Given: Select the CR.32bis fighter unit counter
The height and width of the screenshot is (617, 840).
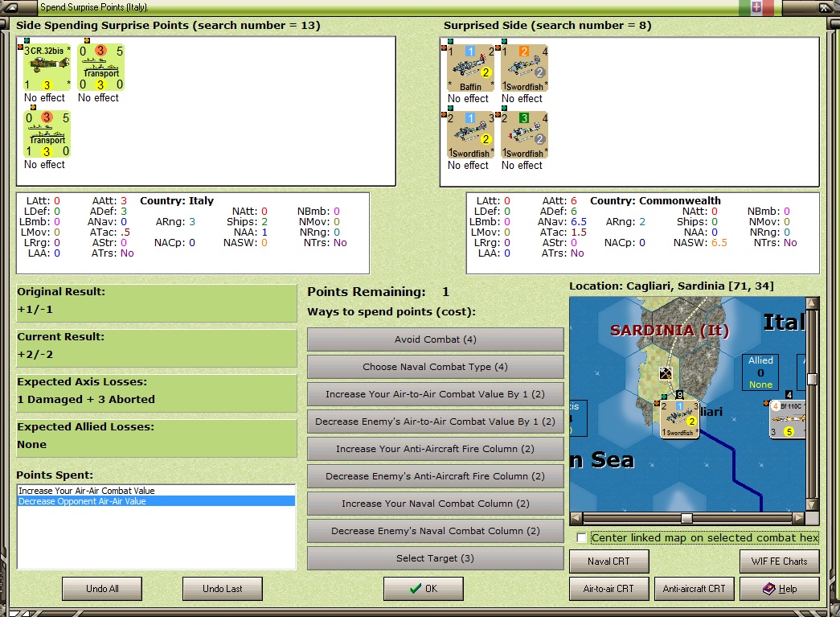Looking at the screenshot, I should tap(47, 68).
